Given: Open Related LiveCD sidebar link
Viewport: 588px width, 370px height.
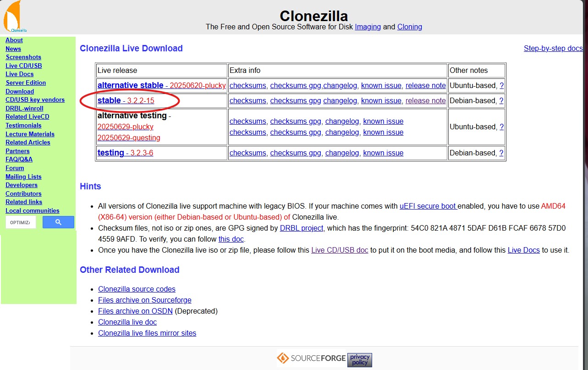Looking at the screenshot, I should tap(27, 116).
